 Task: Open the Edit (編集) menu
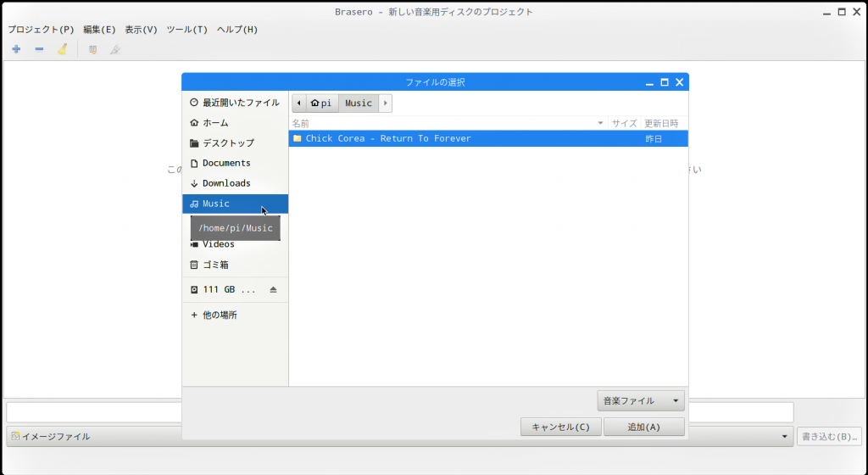click(x=100, y=30)
